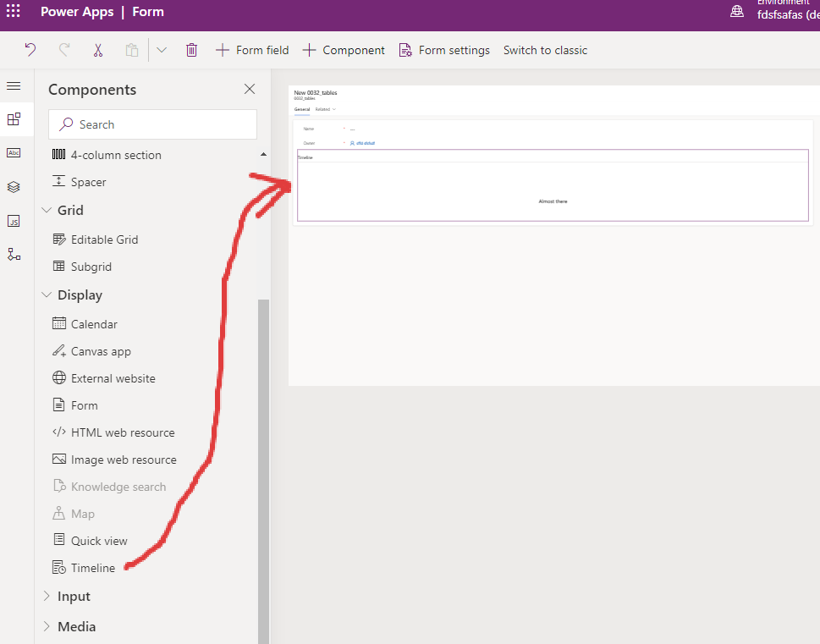Image resolution: width=820 pixels, height=644 pixels.
Task: Expand the paste options dropdown arrow
Action: (x=162, y=50)
